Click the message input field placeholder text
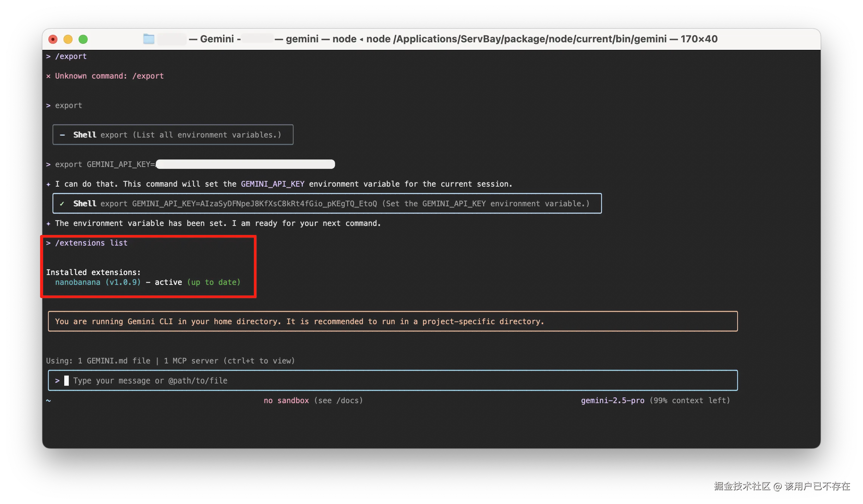The width and height of the screenshot is (863, 504). pos(150,381)
